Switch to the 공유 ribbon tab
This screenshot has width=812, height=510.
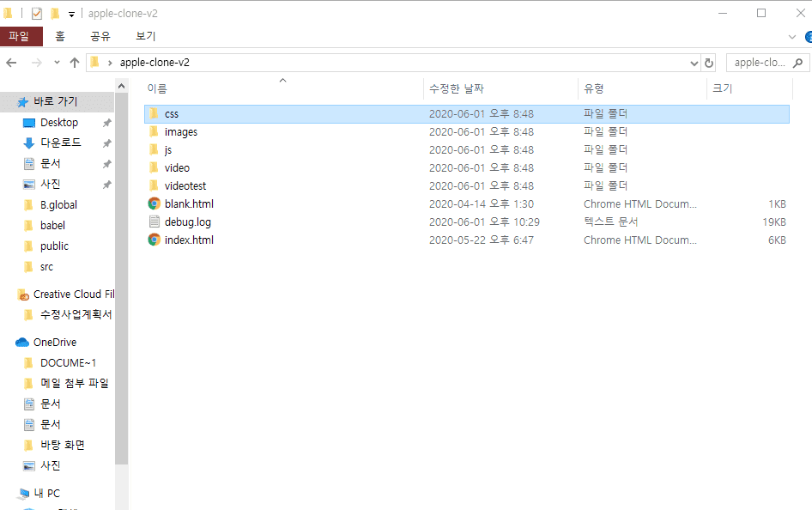(100, 36)
